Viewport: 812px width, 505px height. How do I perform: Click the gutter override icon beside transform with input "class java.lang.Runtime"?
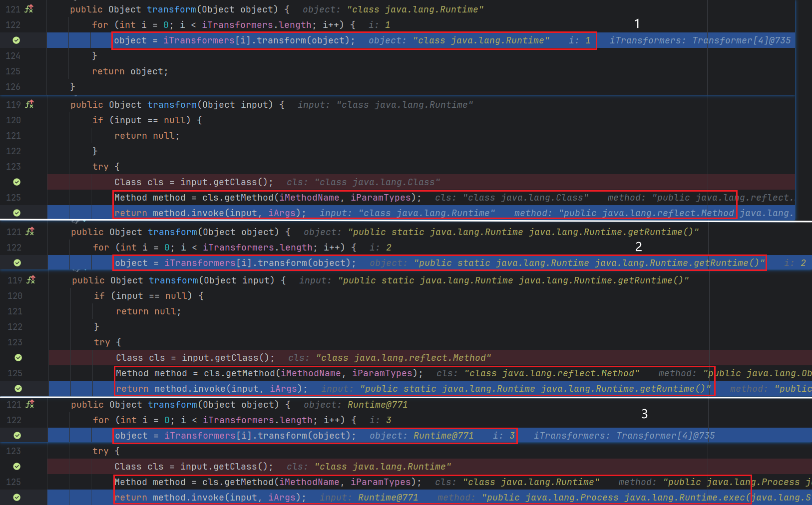(x=29, y=104)
